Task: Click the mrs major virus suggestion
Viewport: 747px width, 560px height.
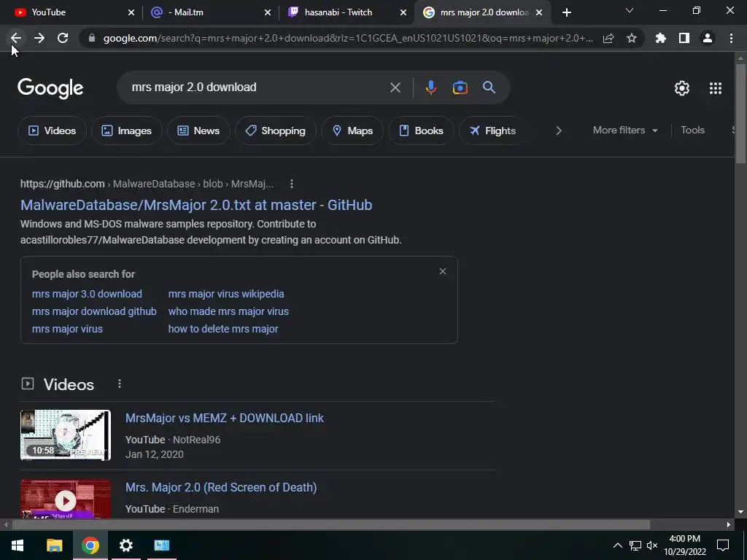Action: [x=67, y=329]
